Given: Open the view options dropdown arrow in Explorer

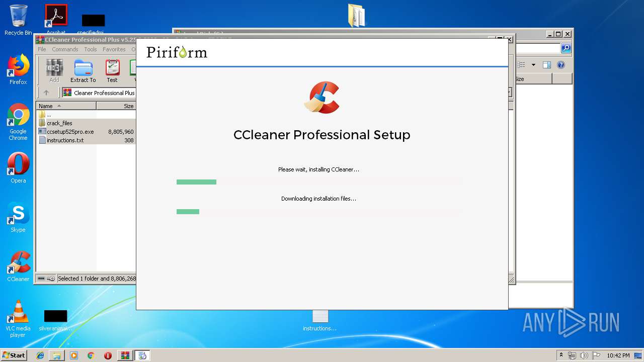Looking at the screenshot, I should coord(533,65).
